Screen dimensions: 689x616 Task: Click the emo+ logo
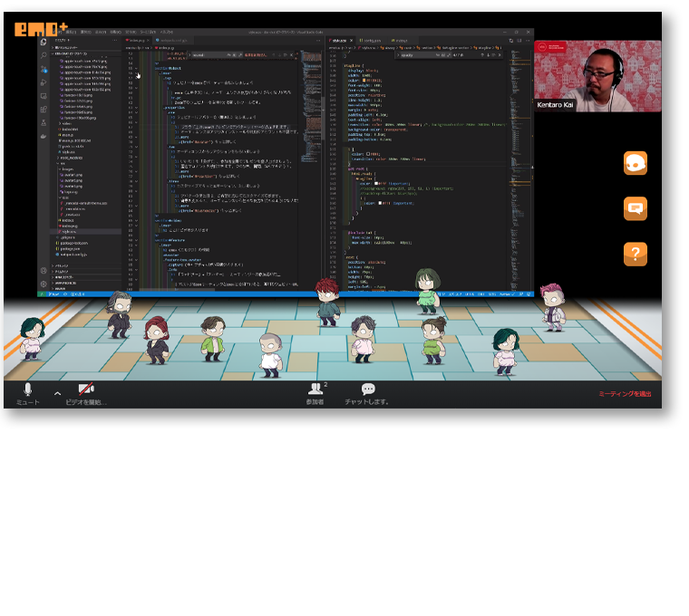click(41, 29)
